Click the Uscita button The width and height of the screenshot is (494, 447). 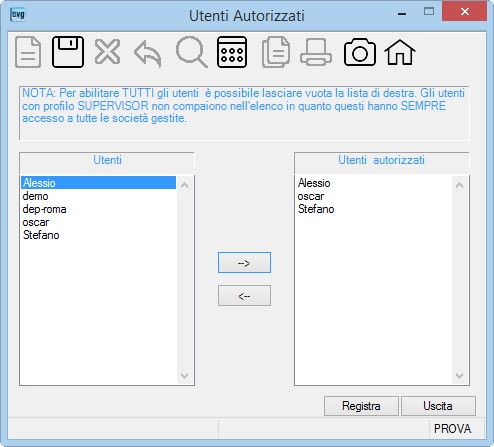438,406
